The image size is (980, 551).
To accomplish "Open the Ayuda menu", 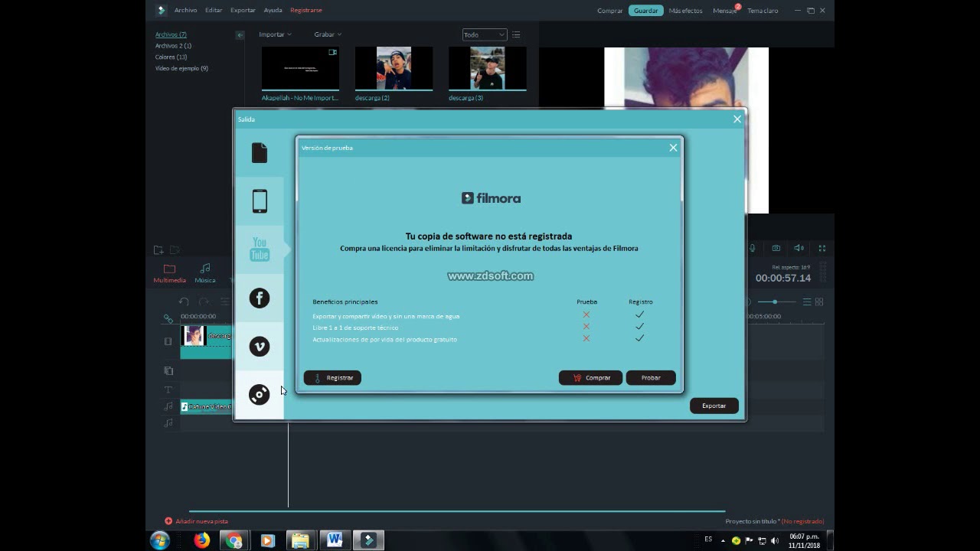I will (273, 10).
